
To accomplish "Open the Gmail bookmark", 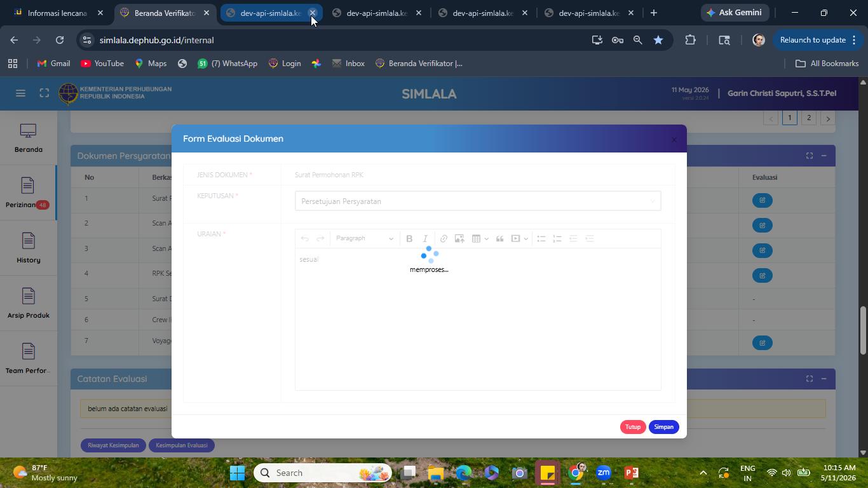I will (x=53, y=64).
